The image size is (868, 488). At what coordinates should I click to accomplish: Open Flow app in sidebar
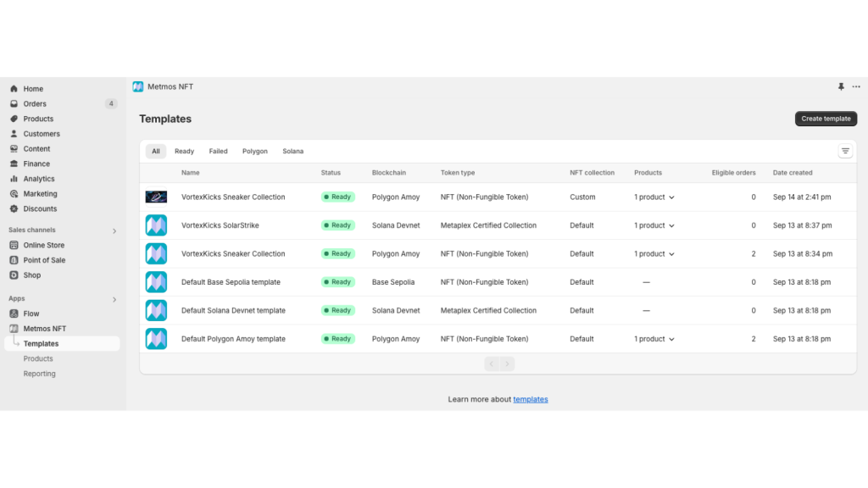pyautogui.click(x=31, y=313)
